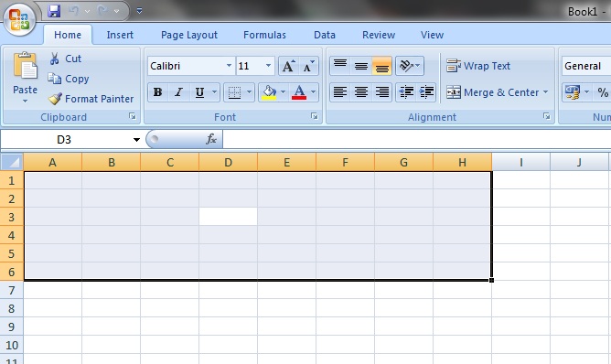Click the Insert Function fx button
The height and width of the screenshot is (364, 611).
pos(210,139)
